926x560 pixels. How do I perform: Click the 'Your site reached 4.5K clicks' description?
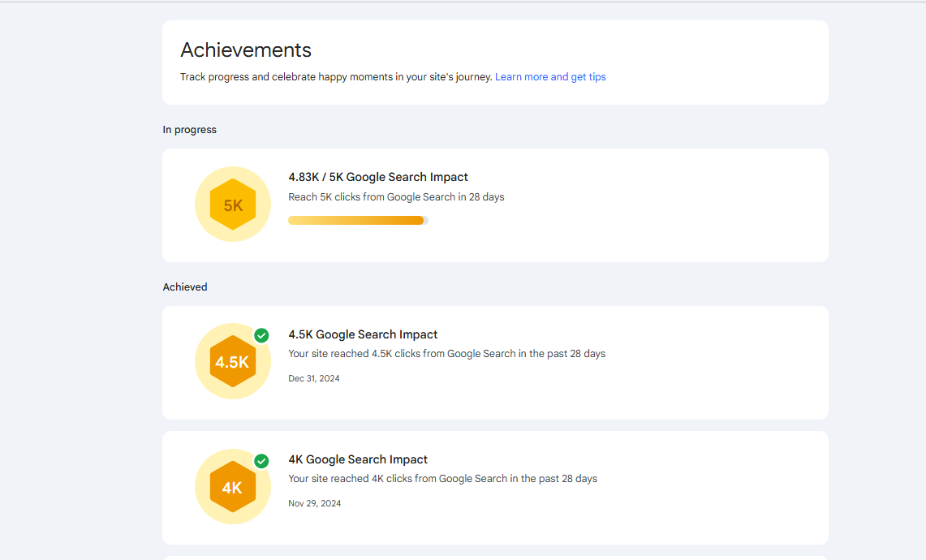point(446,354)
